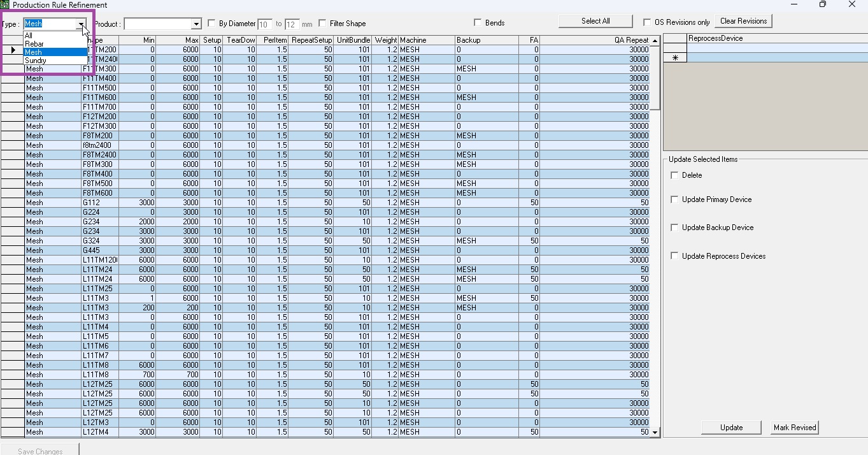Screen dimensions: 868x455
Task: Click the Save Changes button
Action: 40,449
